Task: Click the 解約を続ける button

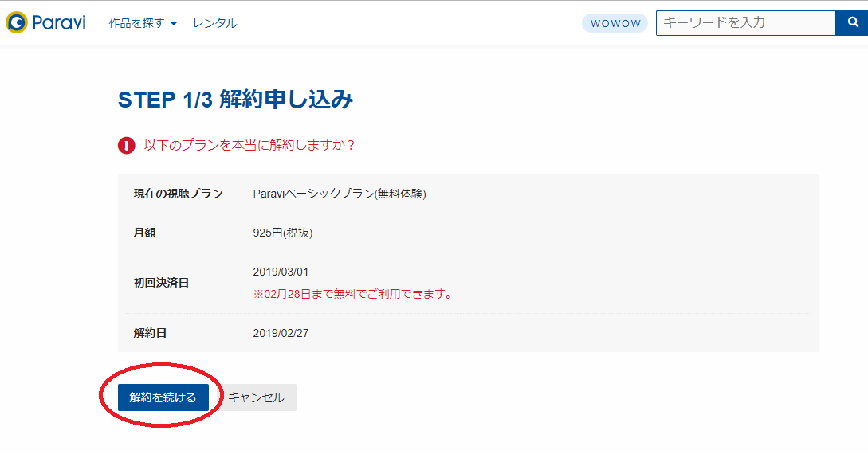Action: point(163,397)
